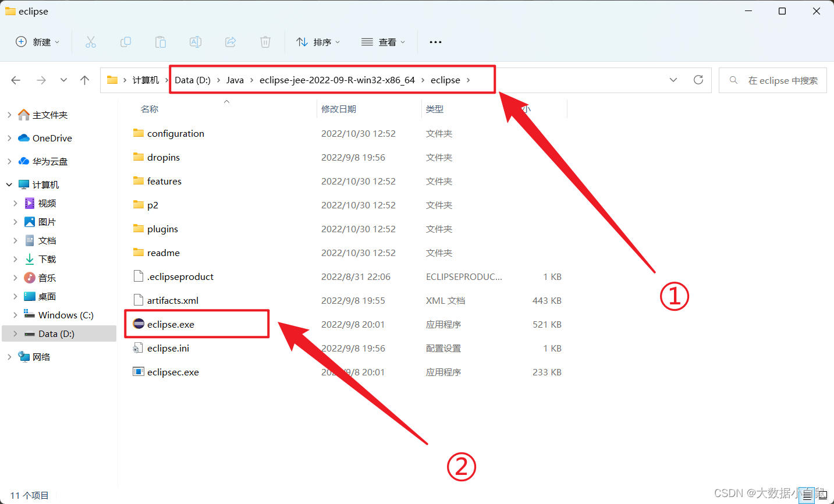Click the Delete trash icon

click(x=265, y=42)
